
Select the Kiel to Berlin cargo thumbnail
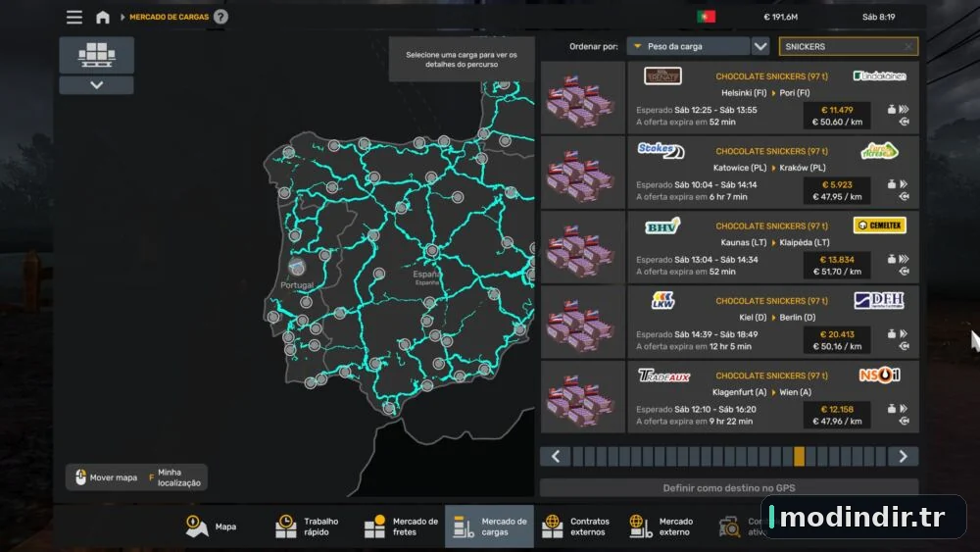582,323
